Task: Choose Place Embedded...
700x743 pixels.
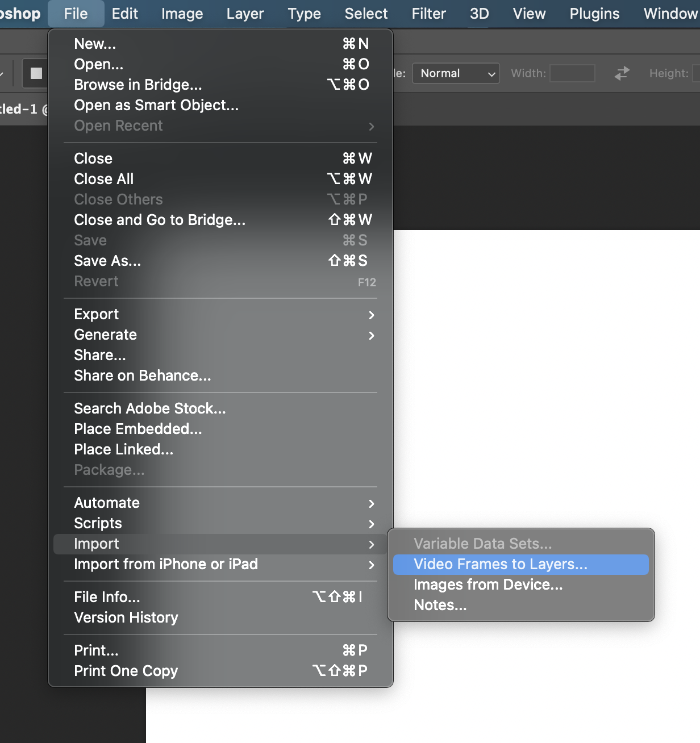Action: [220, 429]
